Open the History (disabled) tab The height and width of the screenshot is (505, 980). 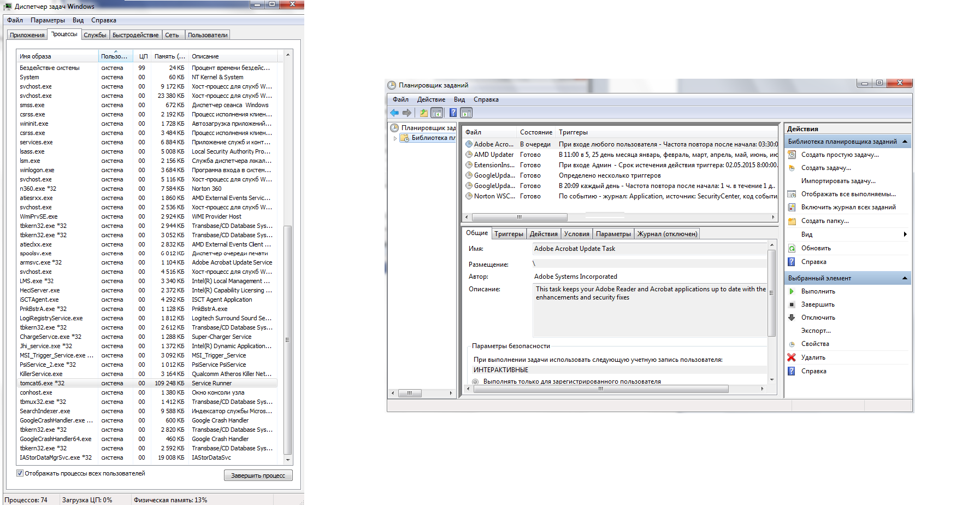tap(668, 234)
